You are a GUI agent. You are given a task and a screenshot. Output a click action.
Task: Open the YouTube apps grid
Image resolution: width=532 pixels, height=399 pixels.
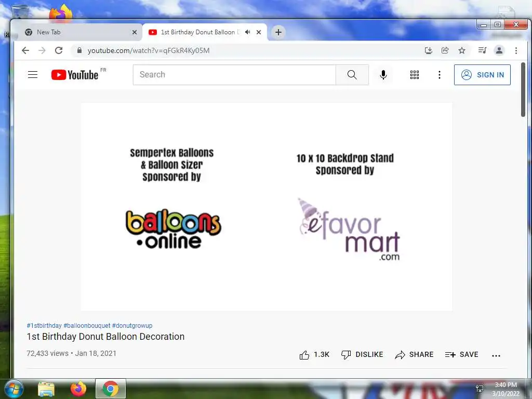(414, 75)
